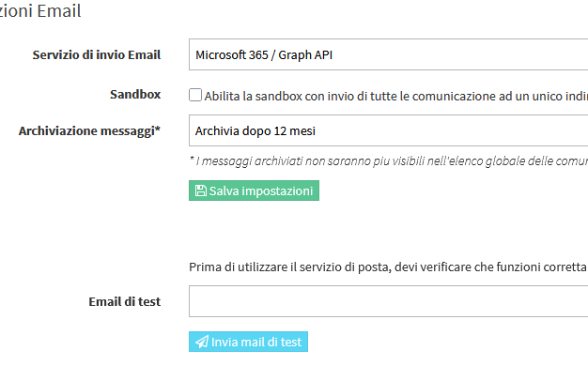Click the 'Abilita la sandbox' checkbox label text

tap(396, 97)
